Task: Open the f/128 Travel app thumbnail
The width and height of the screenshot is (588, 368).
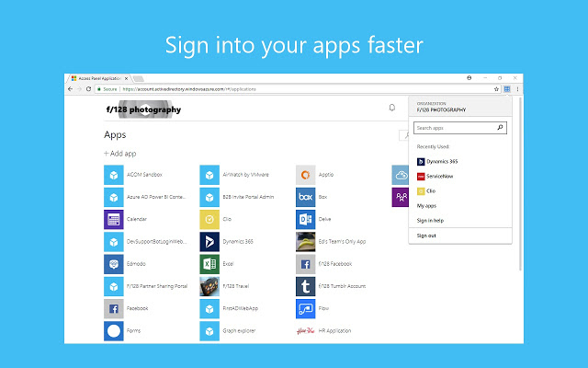Action: pos(209,286)
